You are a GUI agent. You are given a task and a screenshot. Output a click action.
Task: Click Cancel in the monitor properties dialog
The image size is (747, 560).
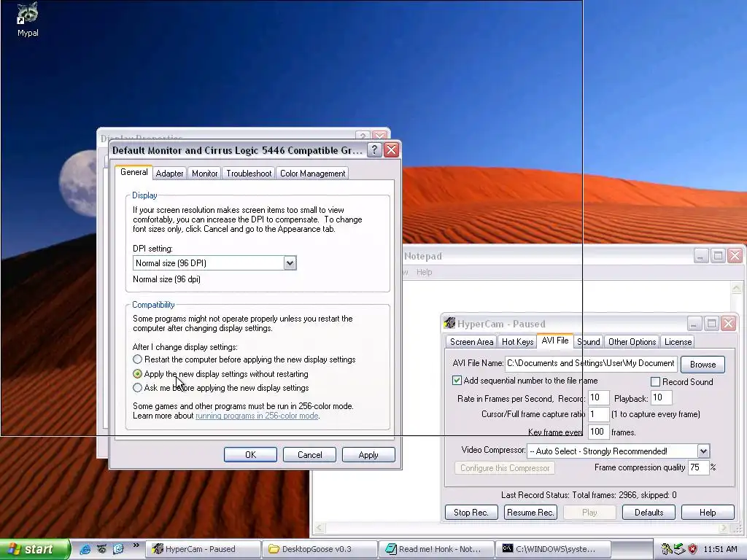(309, 455)
